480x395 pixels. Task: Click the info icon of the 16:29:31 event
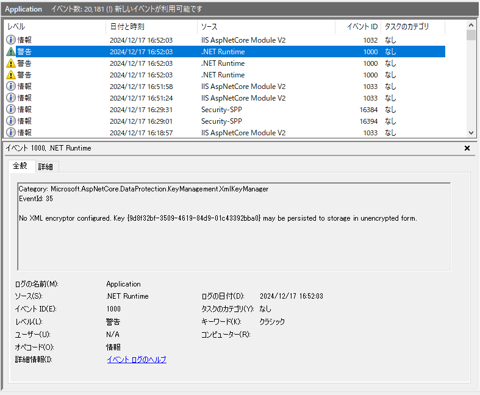tap(11, 109)
